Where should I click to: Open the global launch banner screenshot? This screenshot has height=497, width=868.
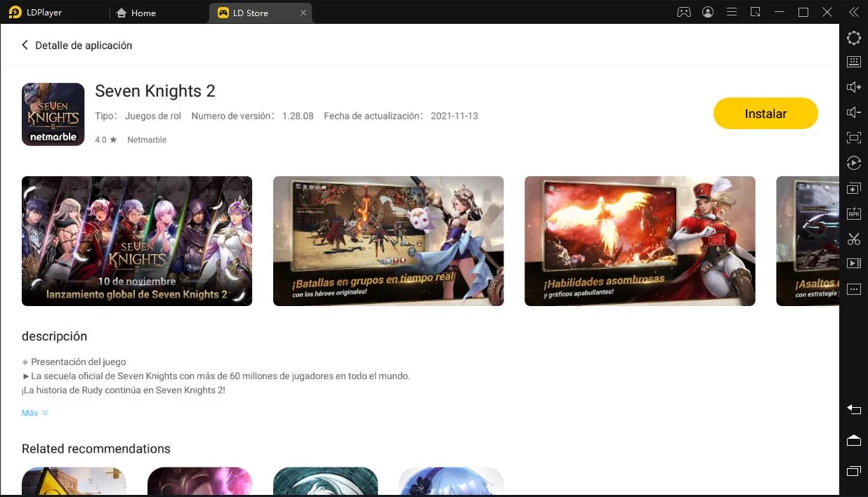point(137,241)
